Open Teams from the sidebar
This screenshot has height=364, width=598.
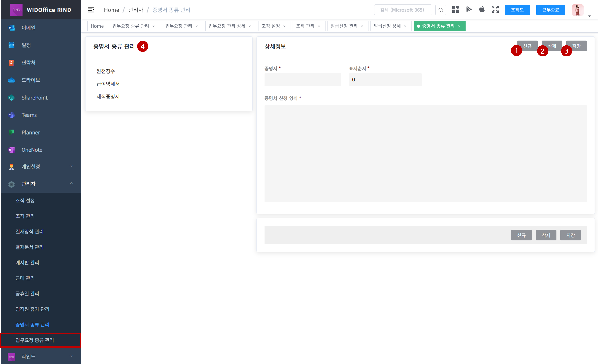29,115
